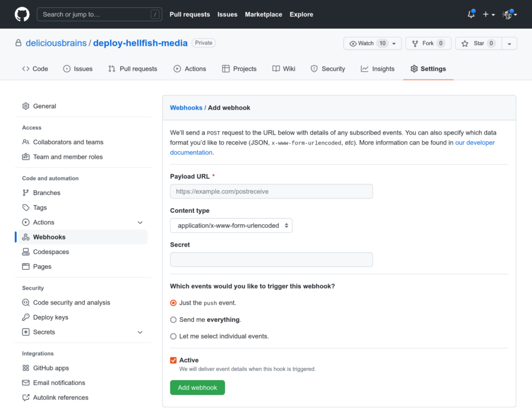
Task: Click the Tags icon in sidebar
Action: (x=26, y=207)
